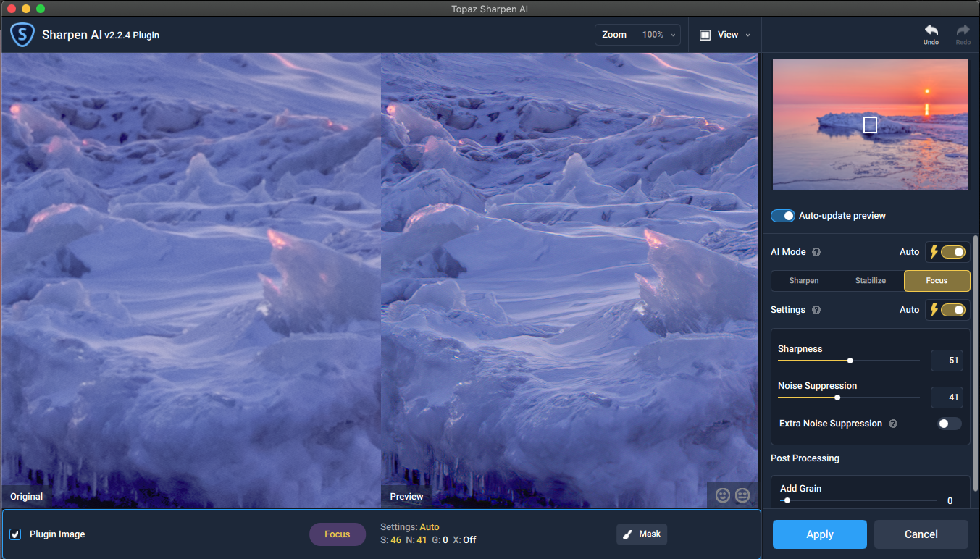The height and width of the screenshot is (559, 980).
Task: Select the Stabilize mode tab
Action: coord(871,280)
